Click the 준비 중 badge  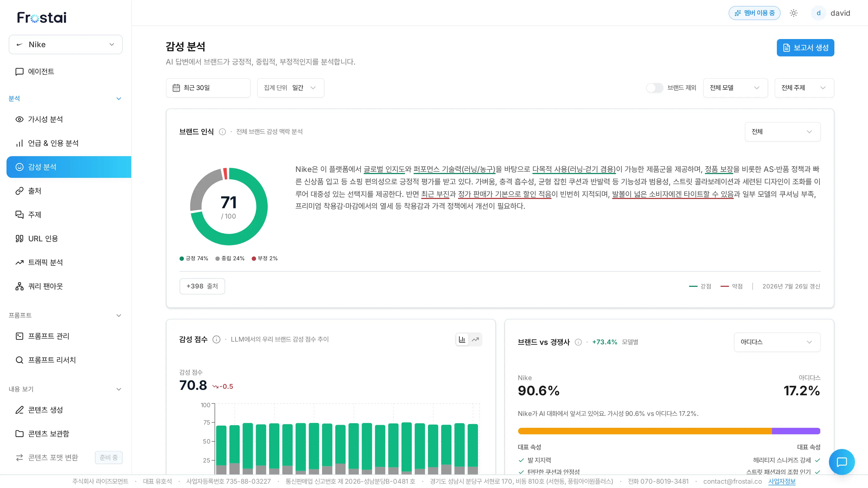point(108,458)
